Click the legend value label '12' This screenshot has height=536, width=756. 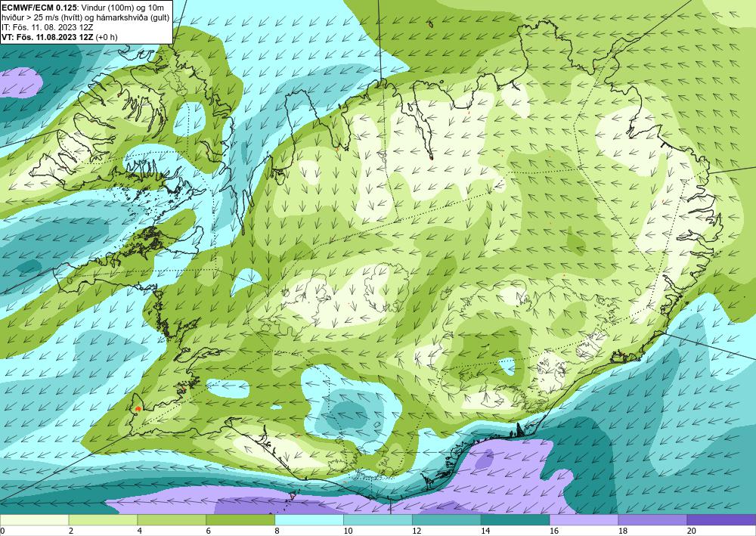tap(417, 531)
